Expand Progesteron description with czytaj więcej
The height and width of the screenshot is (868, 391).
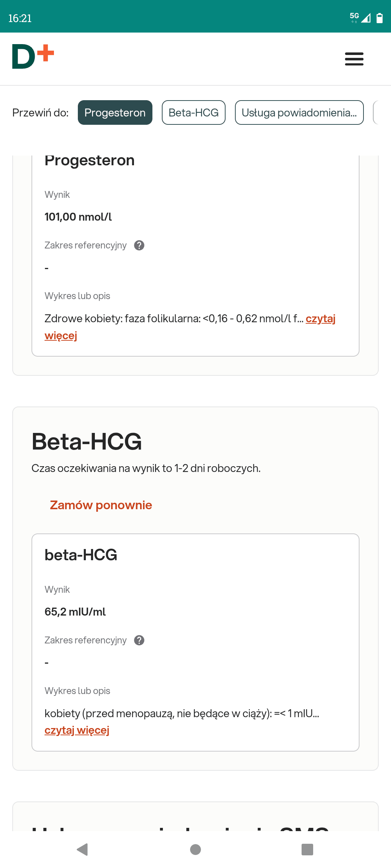[x=320, y=319]
